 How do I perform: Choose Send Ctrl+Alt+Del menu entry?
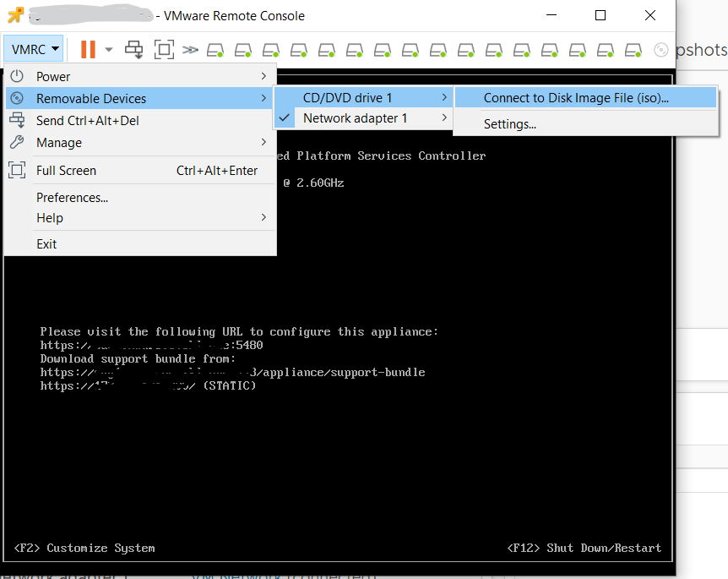[x=141, y=120]
